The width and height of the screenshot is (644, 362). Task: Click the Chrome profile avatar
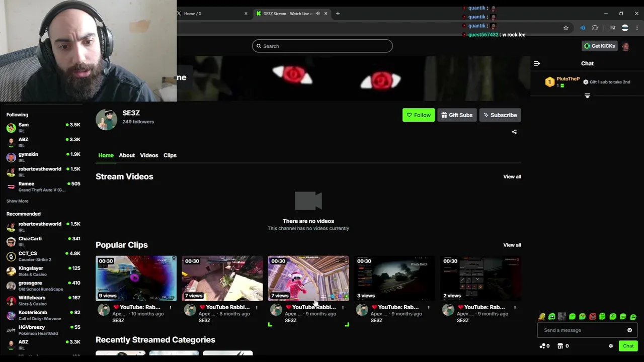click(x=625, y=28)
